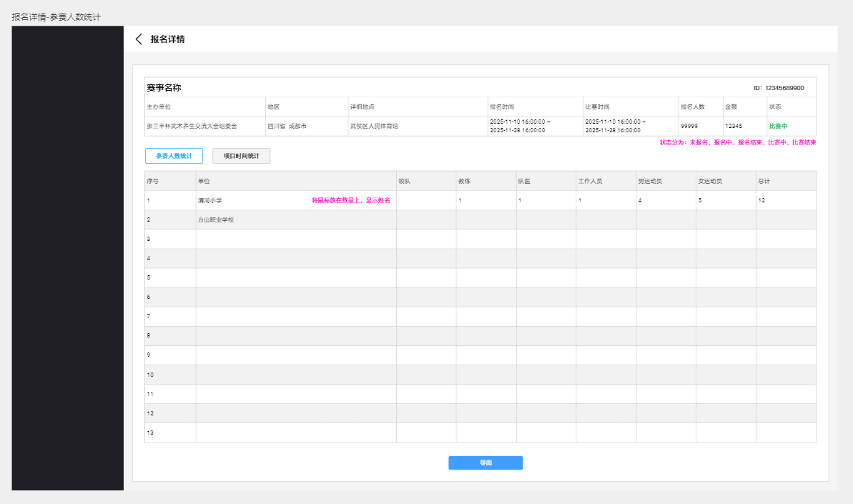This screenshot has width=853, height=504.
Task: Click the 报名详情 page title
Action: [167, 39]
